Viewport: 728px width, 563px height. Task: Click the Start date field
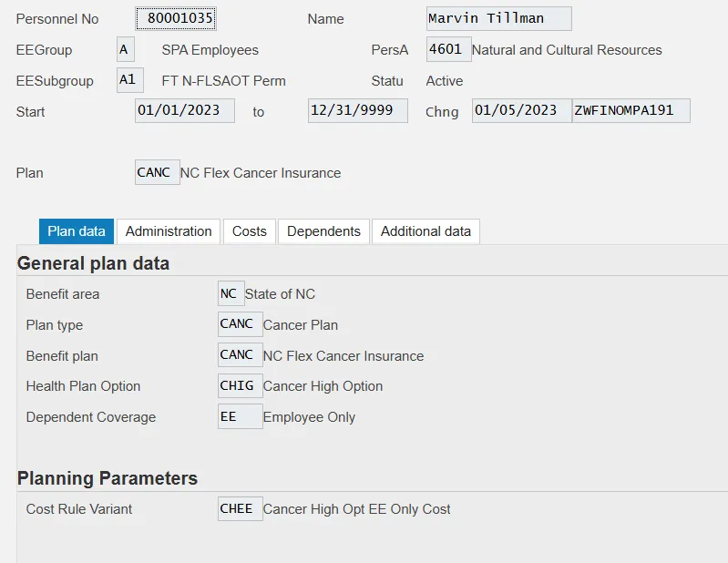184,111
